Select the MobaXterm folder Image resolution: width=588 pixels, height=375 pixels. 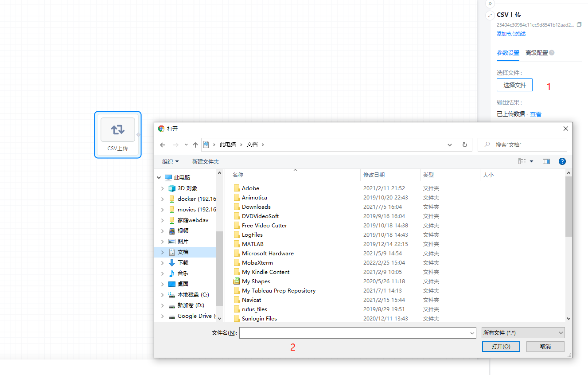(x=257, y=263)
